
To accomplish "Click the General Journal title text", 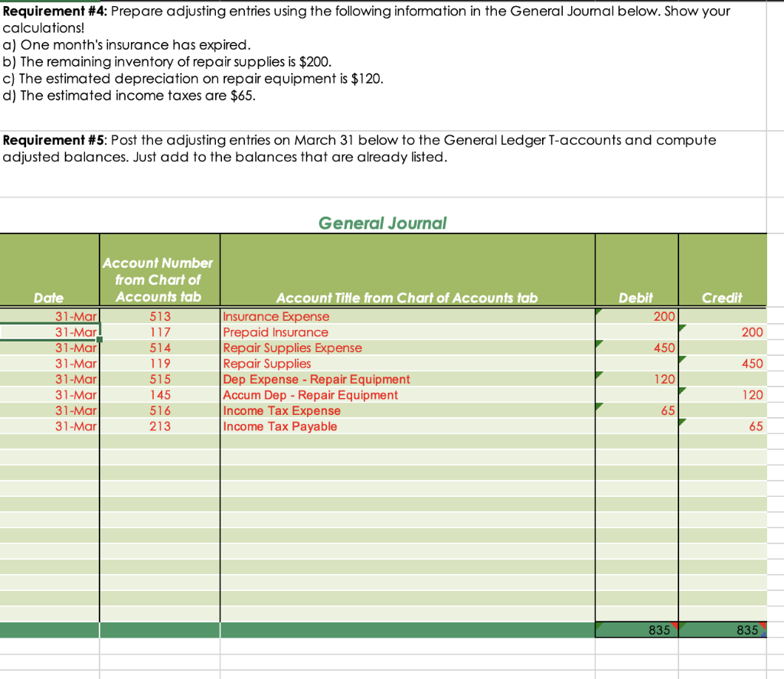I will [x=382, y=223].
